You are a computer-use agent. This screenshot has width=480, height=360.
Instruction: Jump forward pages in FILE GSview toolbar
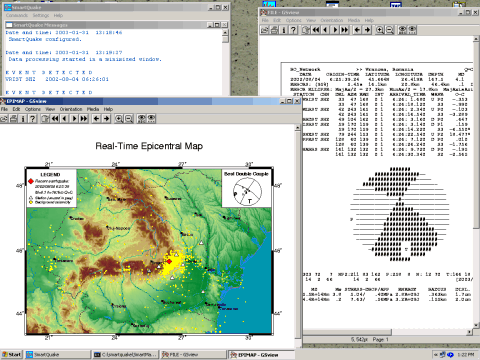coord(345,30)
